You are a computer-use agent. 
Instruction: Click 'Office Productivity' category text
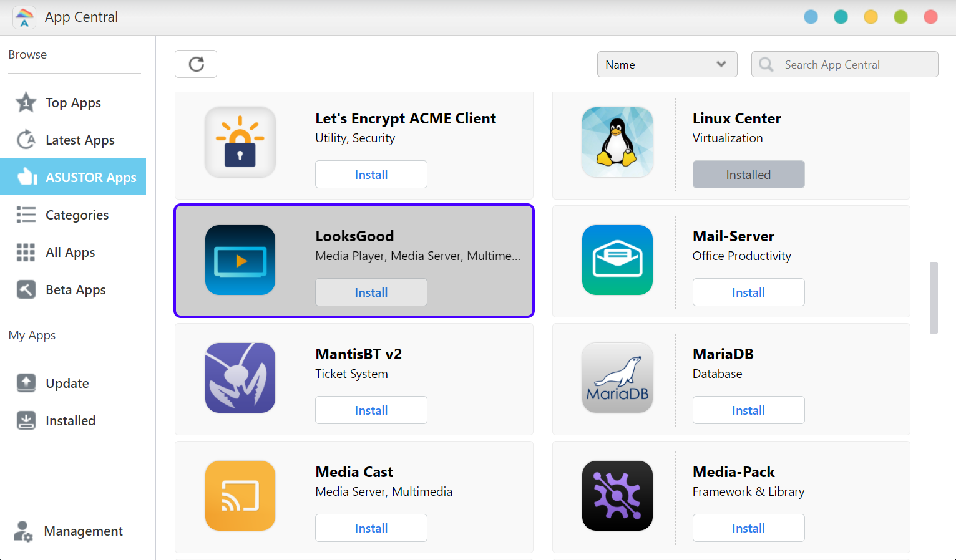(x=741, y=256)
